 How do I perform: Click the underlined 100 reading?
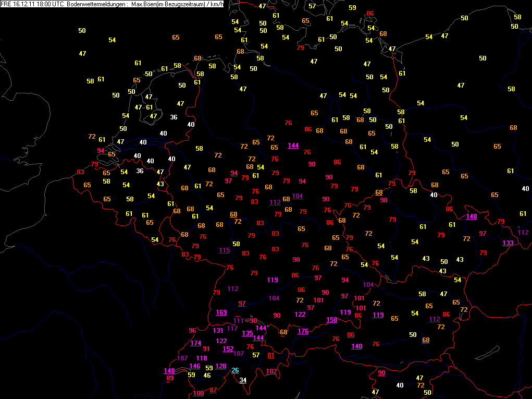pos(199,393)
